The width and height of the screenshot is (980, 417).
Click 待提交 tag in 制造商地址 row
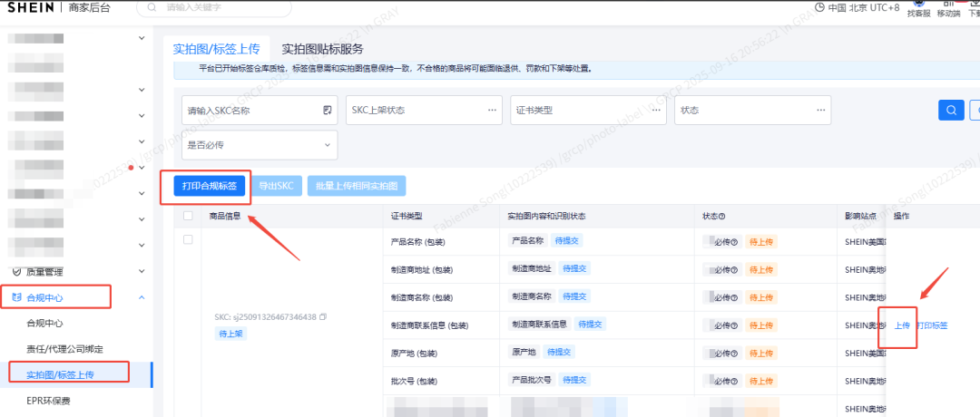pyautogui.click(x=574, y=268)
